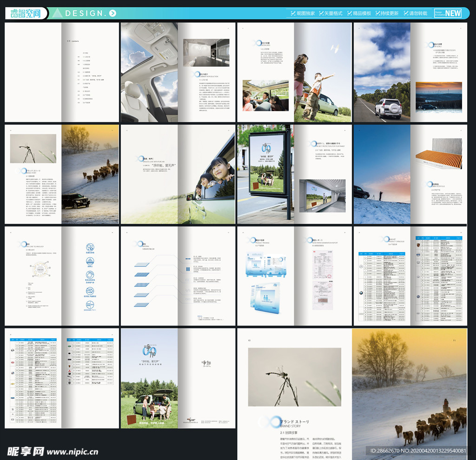
Task: Select the top circular technology icon
Action: pos(90,247)
